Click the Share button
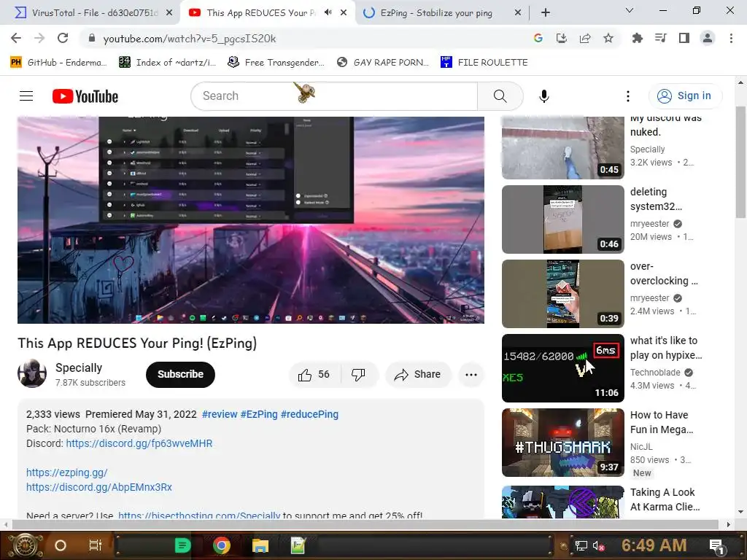The image size is (747, 560). (418, 375)
